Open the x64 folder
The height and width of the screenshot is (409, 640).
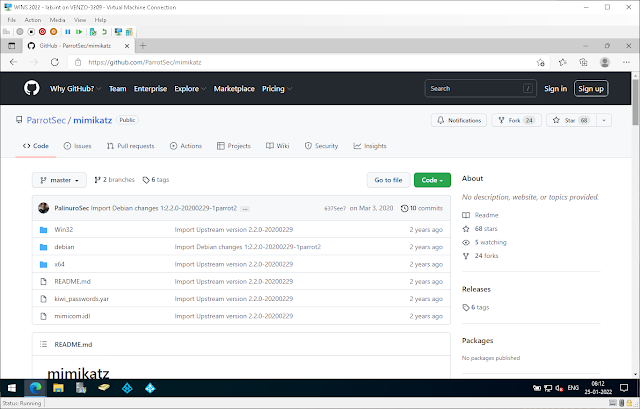point(60,264)
